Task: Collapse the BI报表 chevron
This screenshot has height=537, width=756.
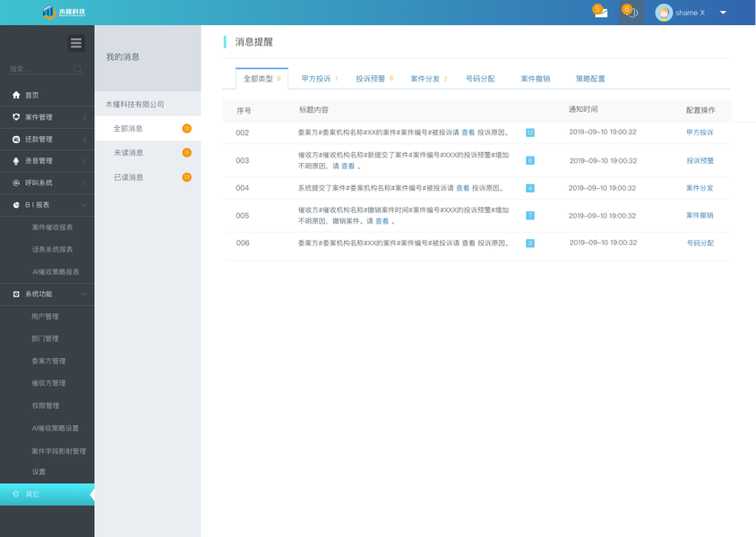Action: coord(84,205)
